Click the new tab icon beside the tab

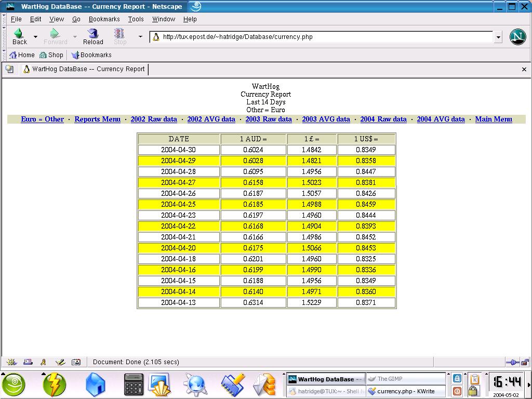pyautogui.click(x=9, y=69)
